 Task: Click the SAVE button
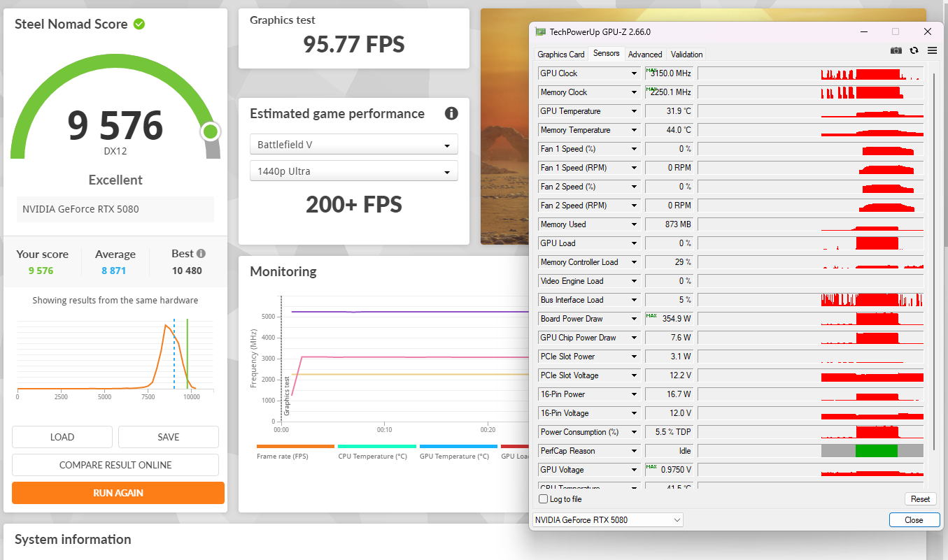pos(169,437)
